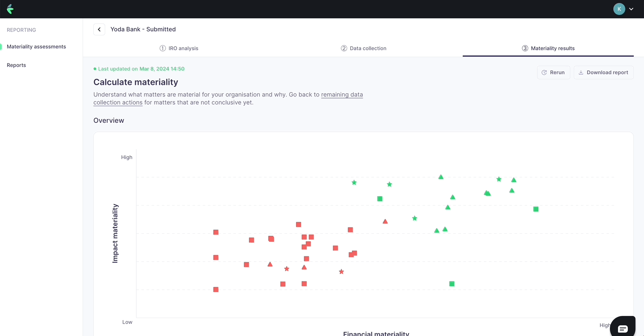Click the download icon beside "Download report"
The height and width of the screenshot is (336, 644).
click(x=580, y=72)
